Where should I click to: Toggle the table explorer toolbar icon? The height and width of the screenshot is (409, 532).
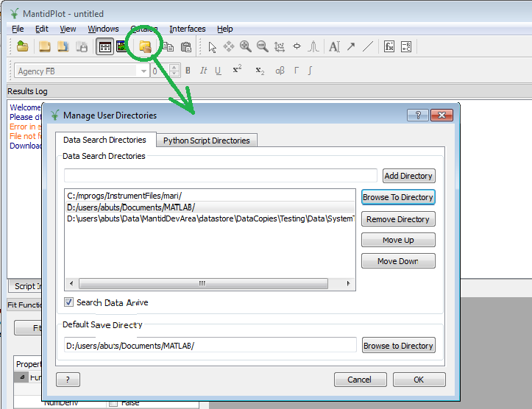click(104, 47)
